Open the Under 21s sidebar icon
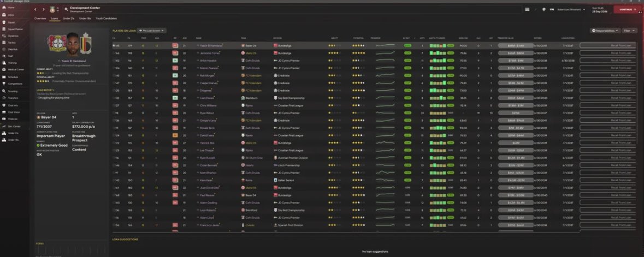Screen dimensions: 644x257 tap(4, 133)
